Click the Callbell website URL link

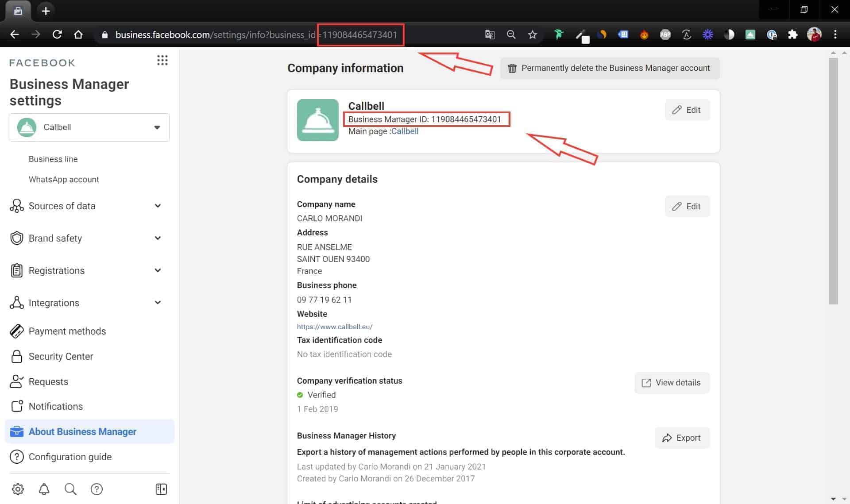[x=334, y=326]
